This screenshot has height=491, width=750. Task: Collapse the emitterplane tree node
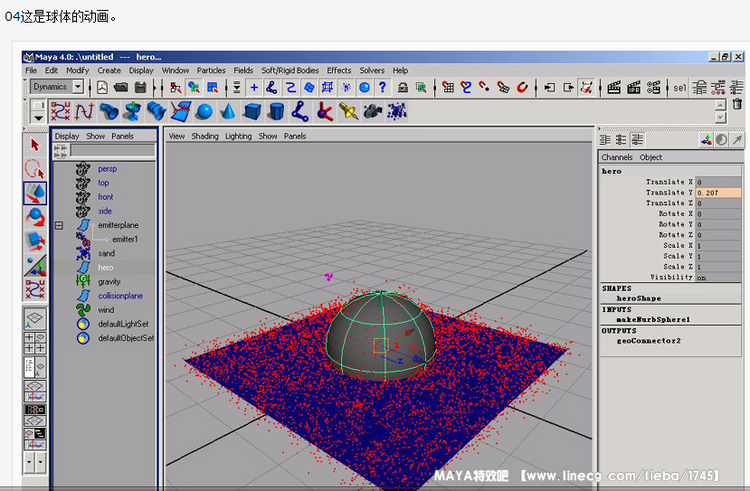click(59, 225)
